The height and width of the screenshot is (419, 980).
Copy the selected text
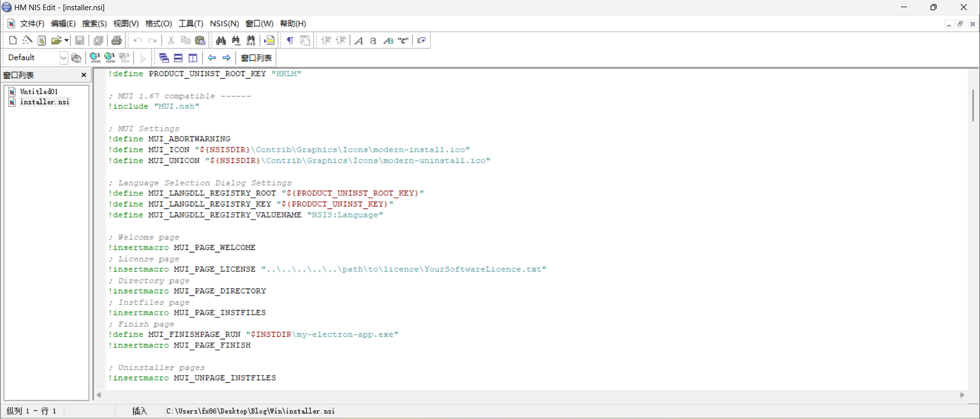pyautogui.click(x=186, y=40)
